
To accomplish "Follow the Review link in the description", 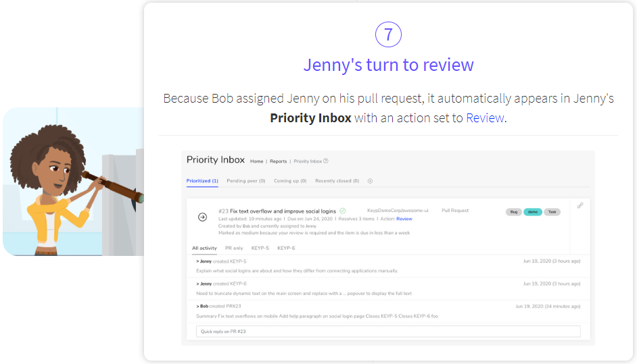I will click(485, 118).
